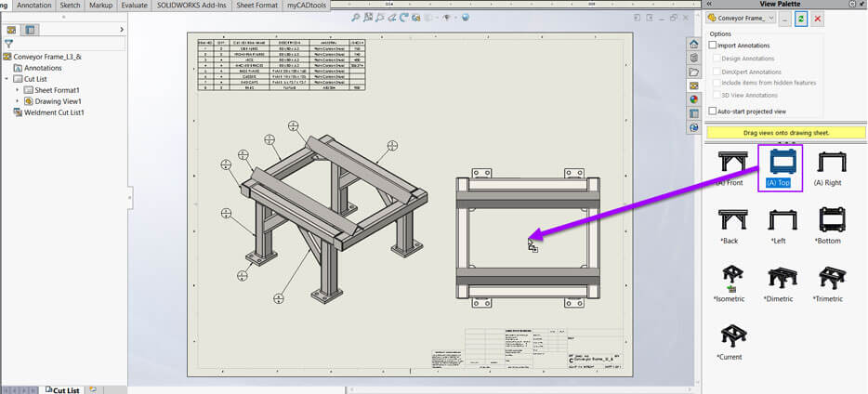This screenshot has height=394, width=868.
Task: Open the Design Library task pane tab
Action: (694, 59)
